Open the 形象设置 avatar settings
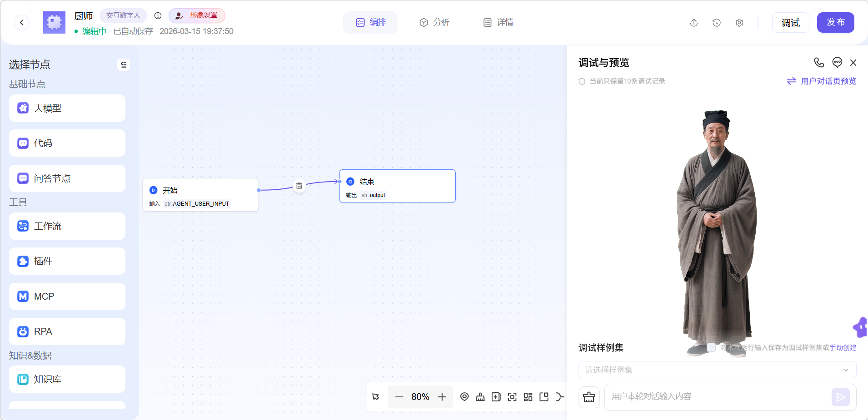 pyautogui.click(x=197, y=15)
